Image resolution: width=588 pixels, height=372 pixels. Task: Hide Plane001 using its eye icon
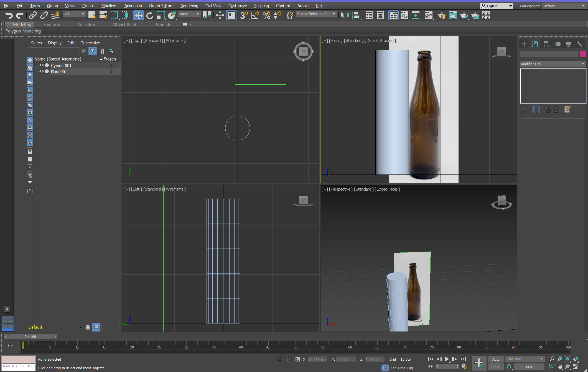pyautogui.click(x=41, y=72)
